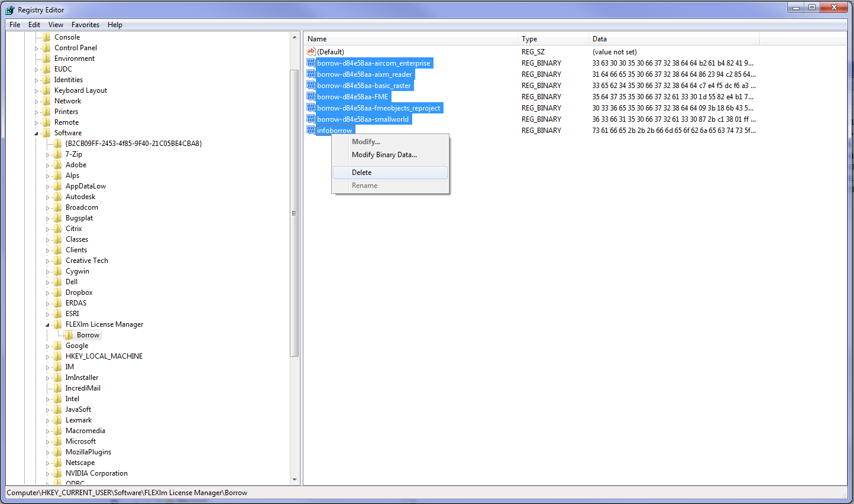Image resolution: width=854 pixels, height=504 pixels.
Task: Open the Favorites menu
Action: point(85,25)
